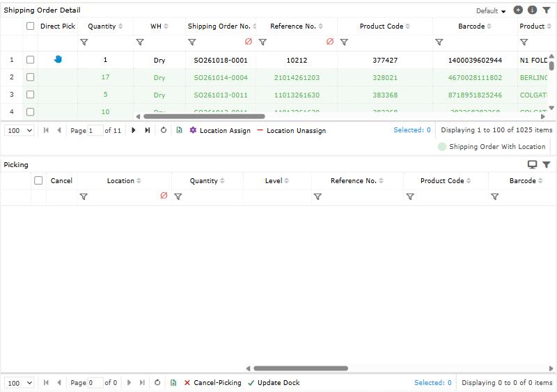Export Picking grid to Excel
Viewport: 557px width, 392px height.
(x=173, y=383)
